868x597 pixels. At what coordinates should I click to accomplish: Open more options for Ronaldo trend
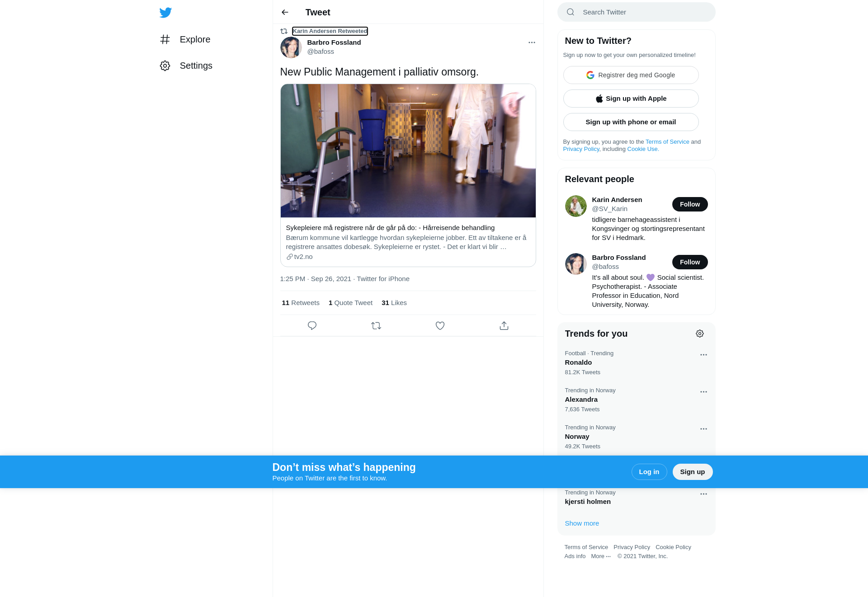tap(703, 355)
